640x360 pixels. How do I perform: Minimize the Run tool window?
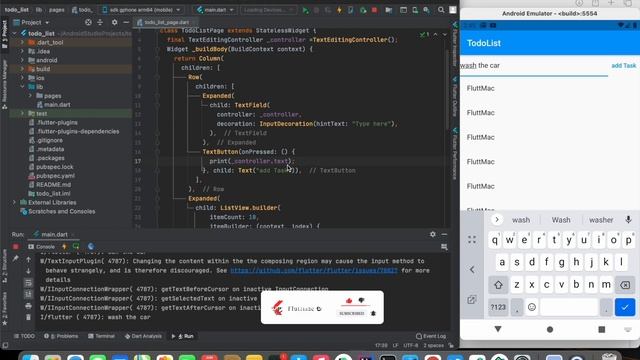click(x=444, y=234)
